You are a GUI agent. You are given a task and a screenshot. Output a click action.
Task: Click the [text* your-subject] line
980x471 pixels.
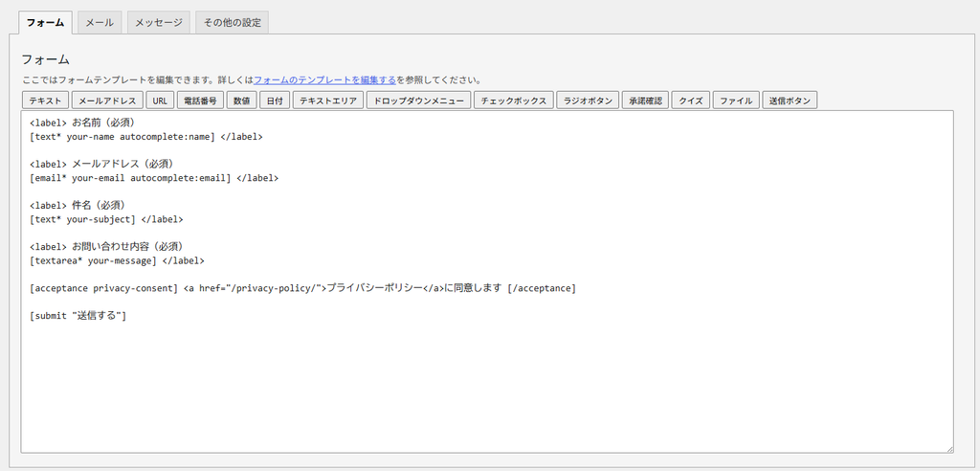tap(106, 219)
